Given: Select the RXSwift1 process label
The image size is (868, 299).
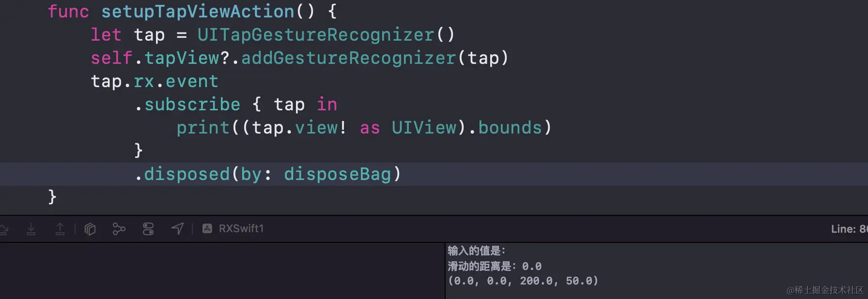Looking at the screenshot, I should 241,229.
